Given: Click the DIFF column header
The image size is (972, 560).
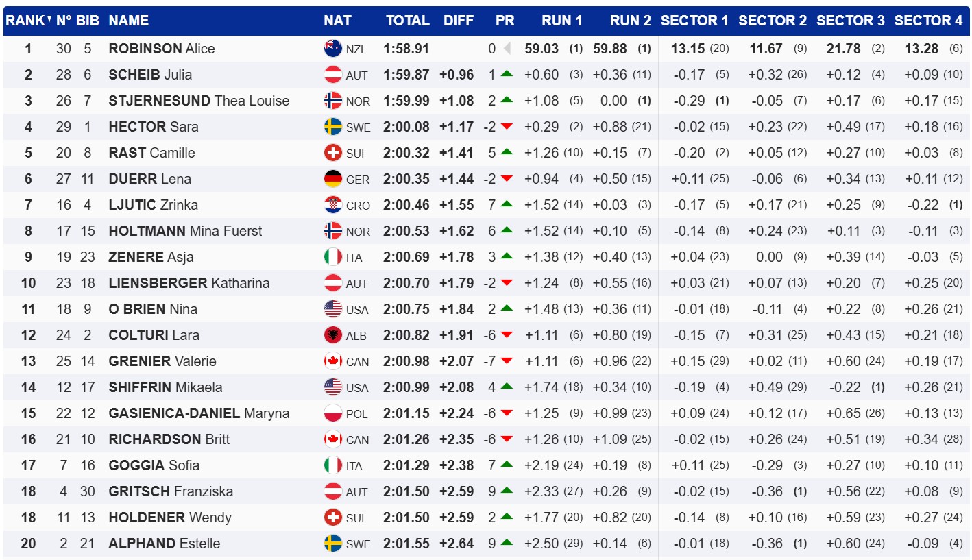Looking at the screenshot, I should (x=458, y=21).
